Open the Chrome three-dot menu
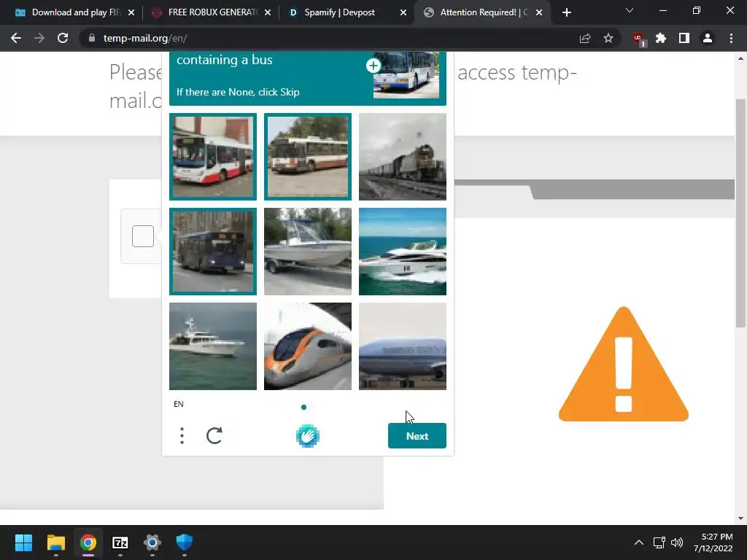 (731, 38)
